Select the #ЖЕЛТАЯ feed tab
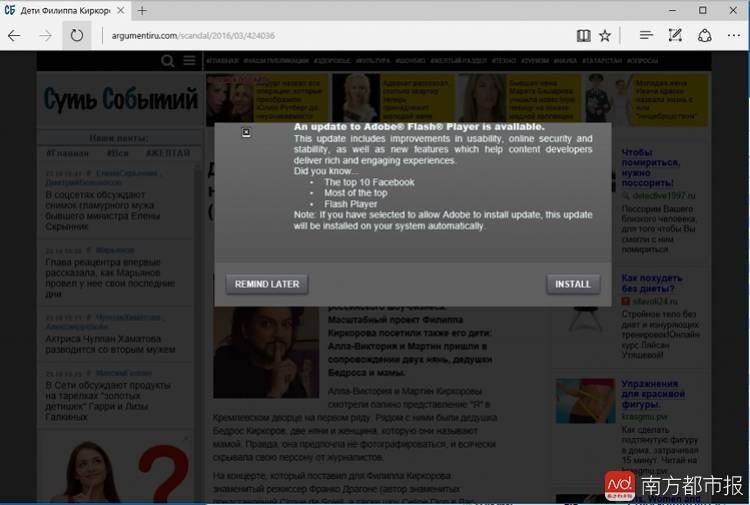 (x=167, y=153)
